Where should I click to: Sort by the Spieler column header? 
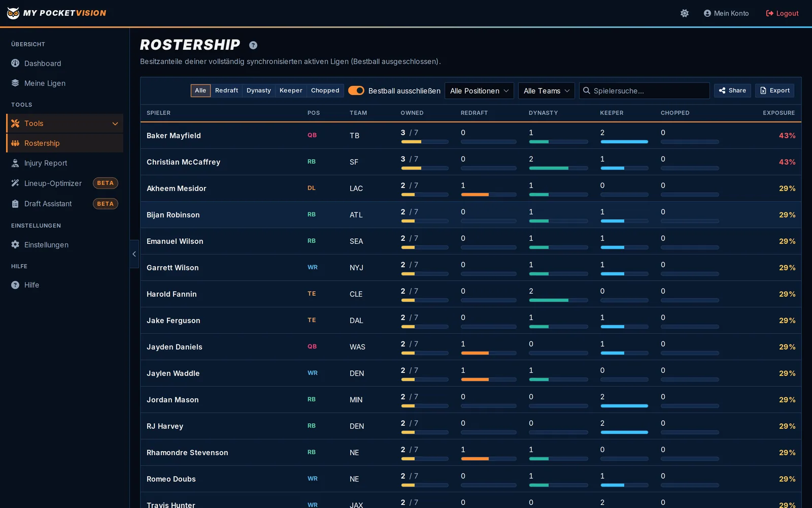click(x=158, y=113)
